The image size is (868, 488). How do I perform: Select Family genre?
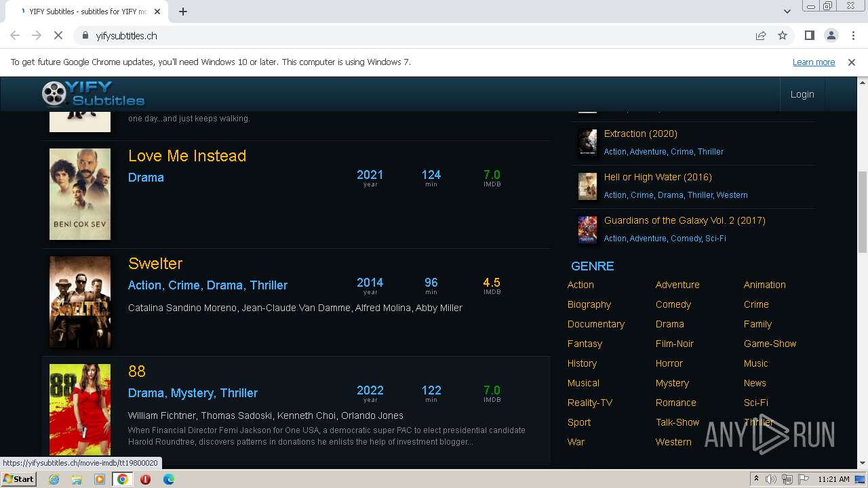pyautogui.click(x=757, y=324)
